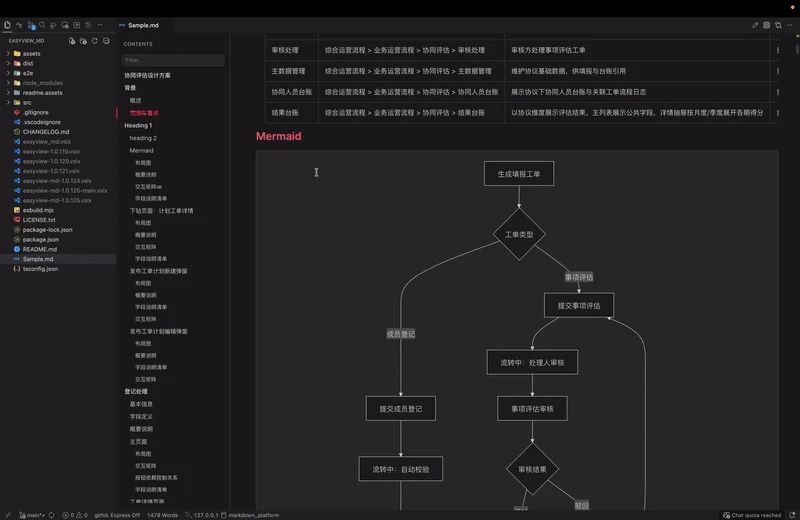The image size is (800, 520).
Task: Jump to 协同评估设计方案 in contents outline
Action: point(147,76)
